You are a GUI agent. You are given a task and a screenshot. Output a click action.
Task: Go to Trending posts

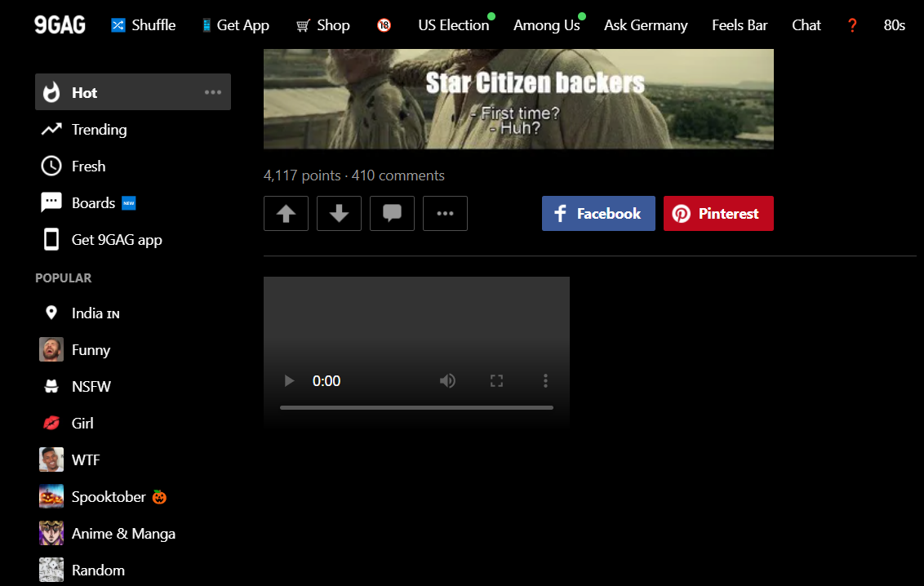coord(99,130)
